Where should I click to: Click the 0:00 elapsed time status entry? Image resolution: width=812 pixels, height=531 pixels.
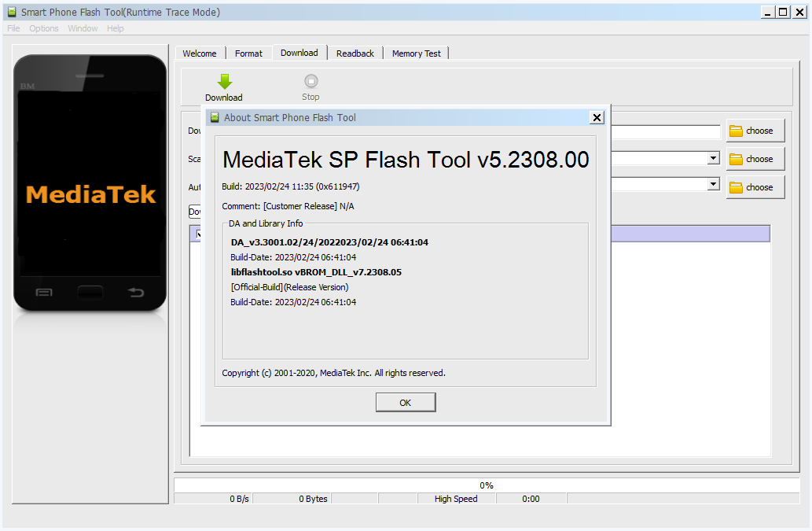click(x=531, y=499)
